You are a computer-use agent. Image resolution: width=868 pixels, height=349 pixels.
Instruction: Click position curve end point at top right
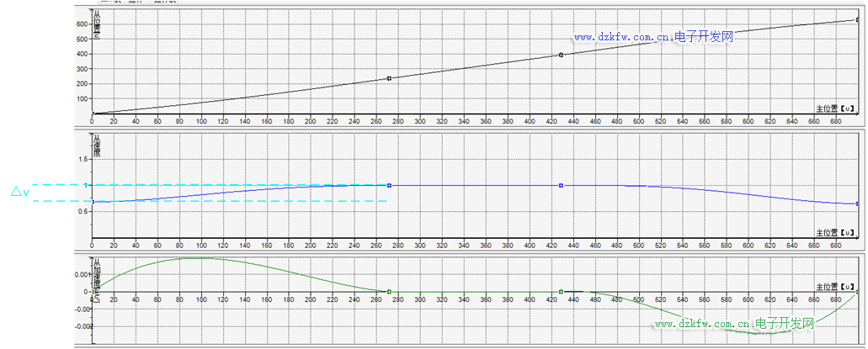[858, 19]
